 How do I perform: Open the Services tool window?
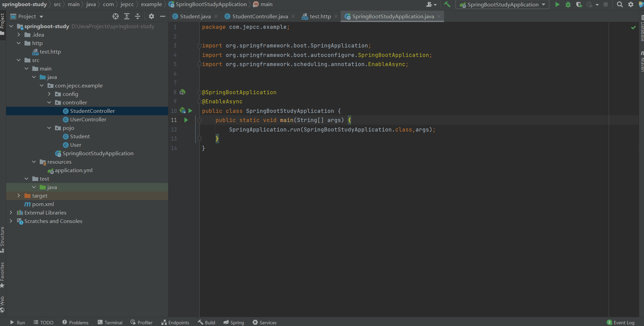click(x=264, y=323)
